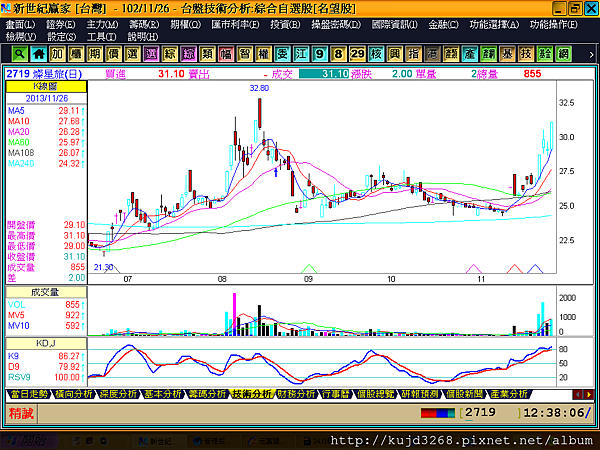Click the 技 technical toolbar icon
600x450 pixels.
(526, 54)
